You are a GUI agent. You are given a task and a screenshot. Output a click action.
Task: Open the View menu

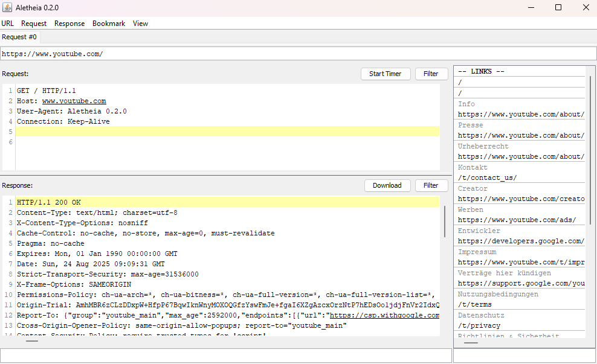(x=141, y=24)
